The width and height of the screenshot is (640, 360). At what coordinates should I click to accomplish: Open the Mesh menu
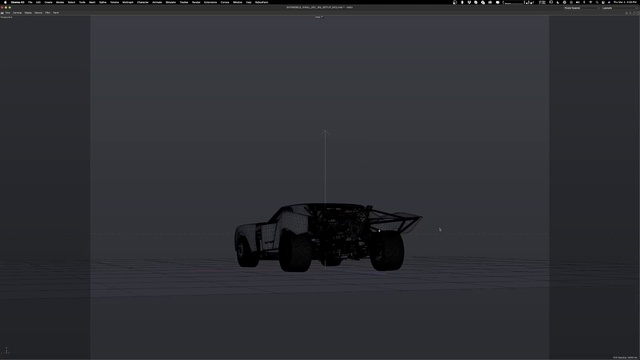[92, 2]
